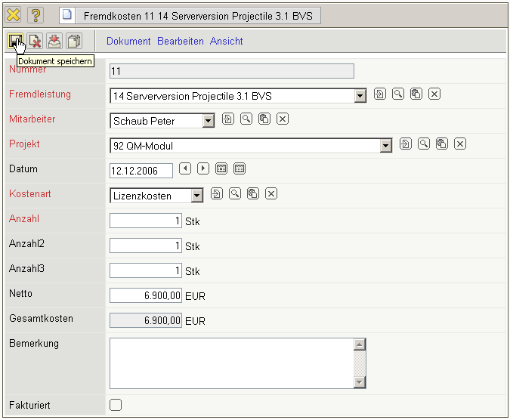Click the copy icon beside Projekt field
510x420 pixels.
pos(442,144)
